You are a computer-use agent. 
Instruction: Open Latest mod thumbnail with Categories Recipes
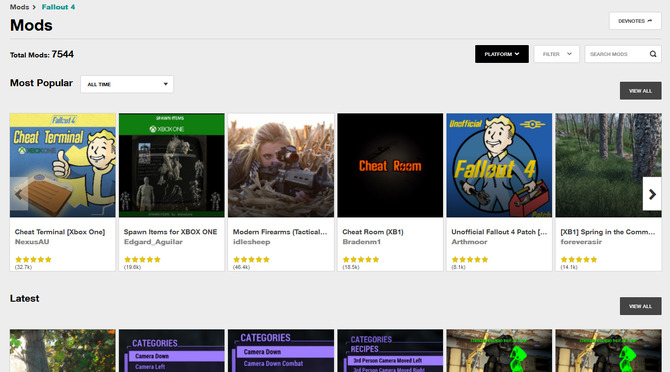[x=390, y=350]
